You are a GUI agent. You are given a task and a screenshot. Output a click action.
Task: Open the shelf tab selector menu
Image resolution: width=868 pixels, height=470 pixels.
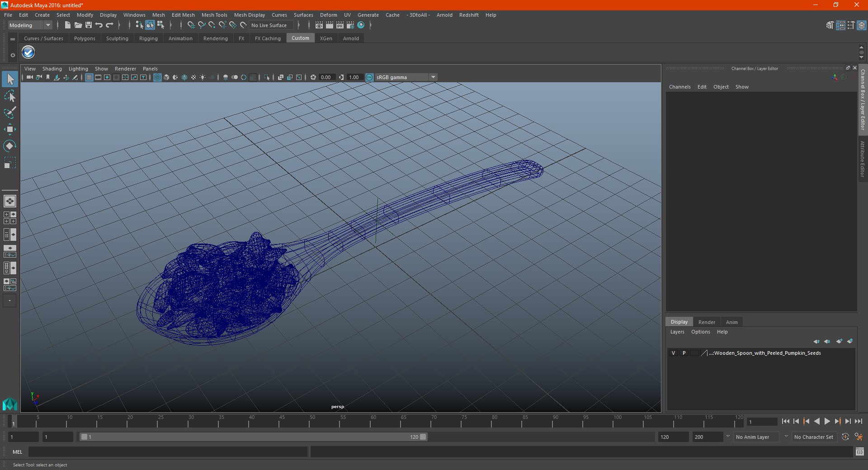pyautogui.click(x=13, y=39)
